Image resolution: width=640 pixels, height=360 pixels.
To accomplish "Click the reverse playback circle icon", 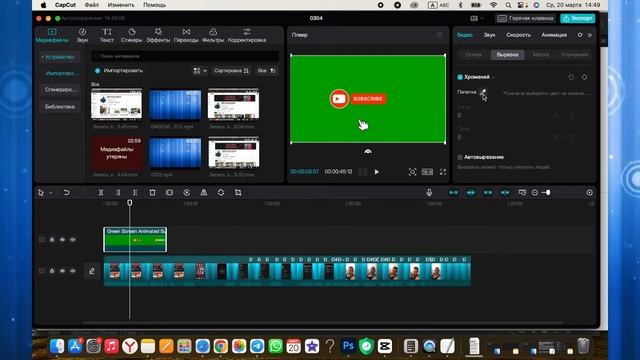I will point(187,192).
